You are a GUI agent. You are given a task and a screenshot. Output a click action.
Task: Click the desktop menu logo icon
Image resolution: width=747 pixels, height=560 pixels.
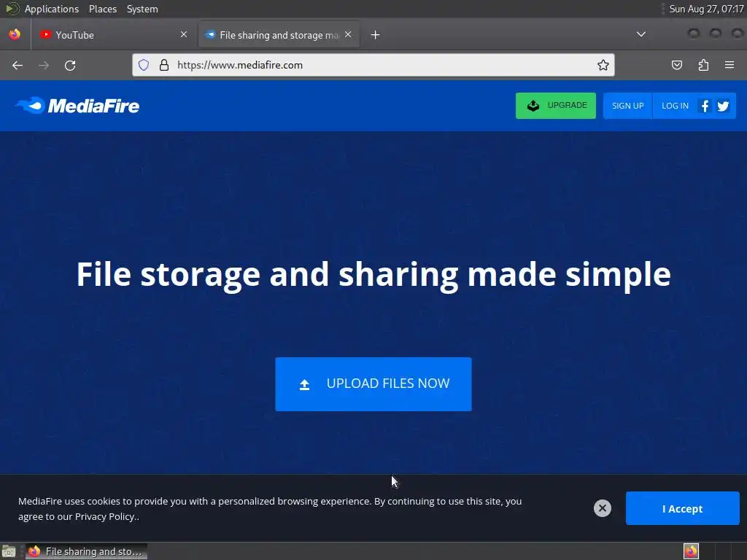(x=12, y=9)
